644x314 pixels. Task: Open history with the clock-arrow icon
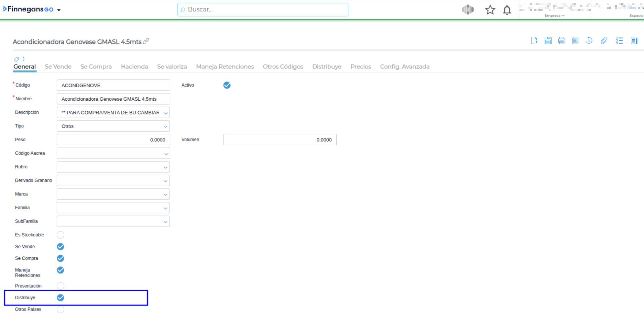point(589,41)
